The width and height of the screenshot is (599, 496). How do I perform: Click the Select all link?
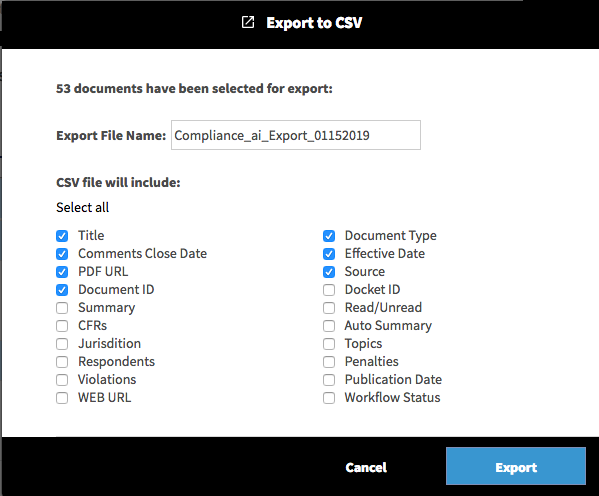point(83,207)
